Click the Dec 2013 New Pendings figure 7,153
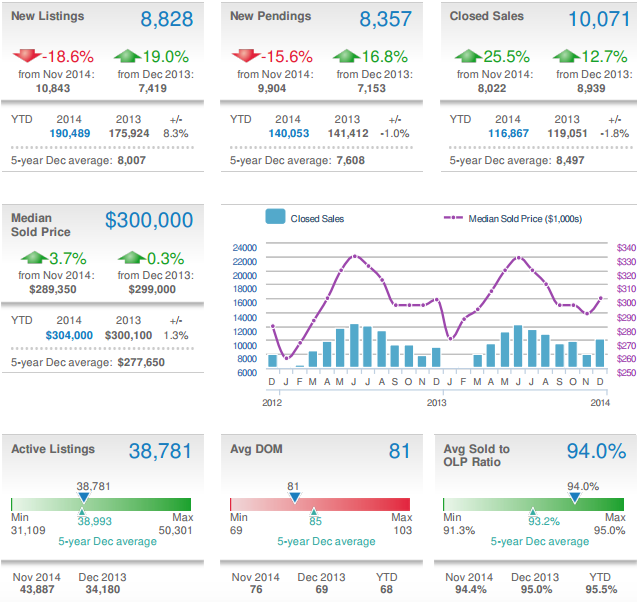 [371, 88]
